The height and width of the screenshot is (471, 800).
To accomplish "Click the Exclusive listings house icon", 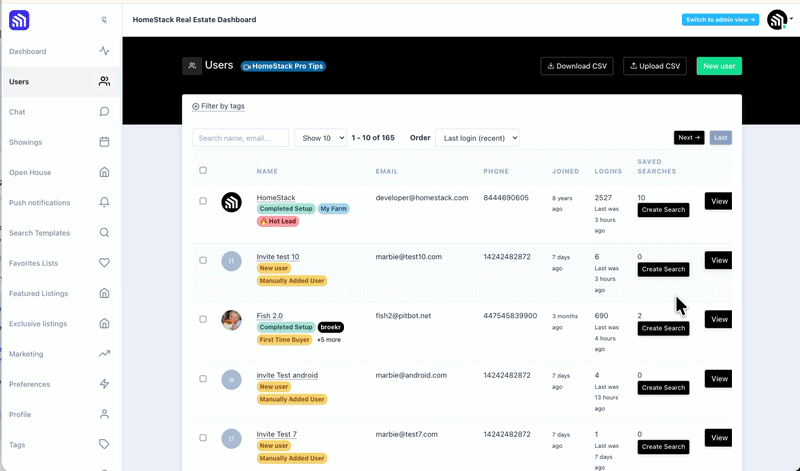I will tap(104, 324).
